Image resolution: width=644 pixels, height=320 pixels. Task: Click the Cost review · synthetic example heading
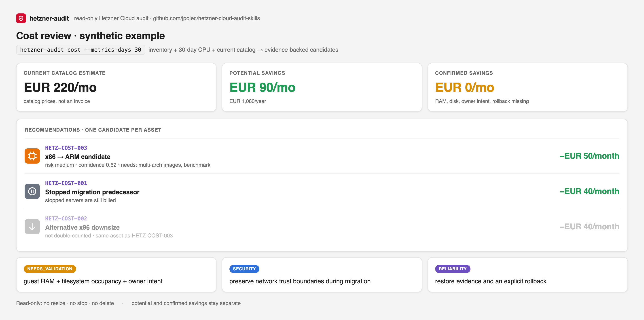91,36
